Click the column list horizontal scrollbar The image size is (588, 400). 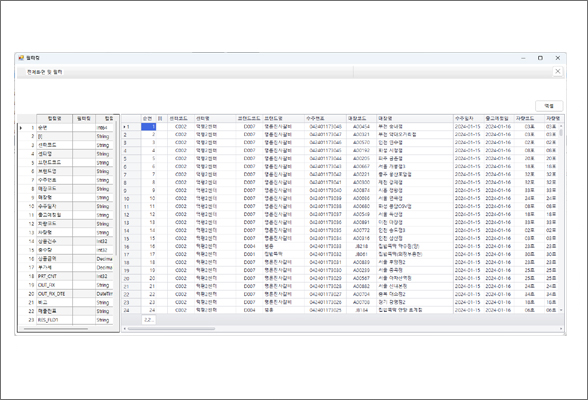click(56, 329)
